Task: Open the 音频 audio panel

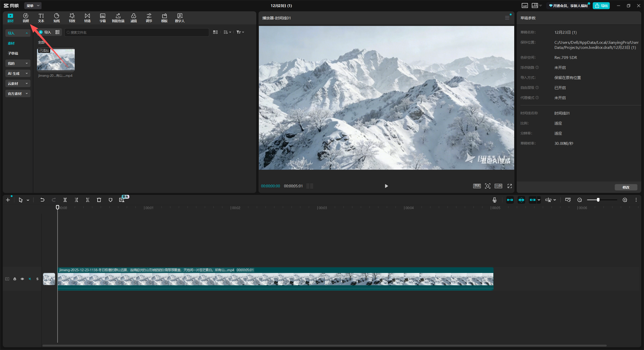Action: pos(26,18)
